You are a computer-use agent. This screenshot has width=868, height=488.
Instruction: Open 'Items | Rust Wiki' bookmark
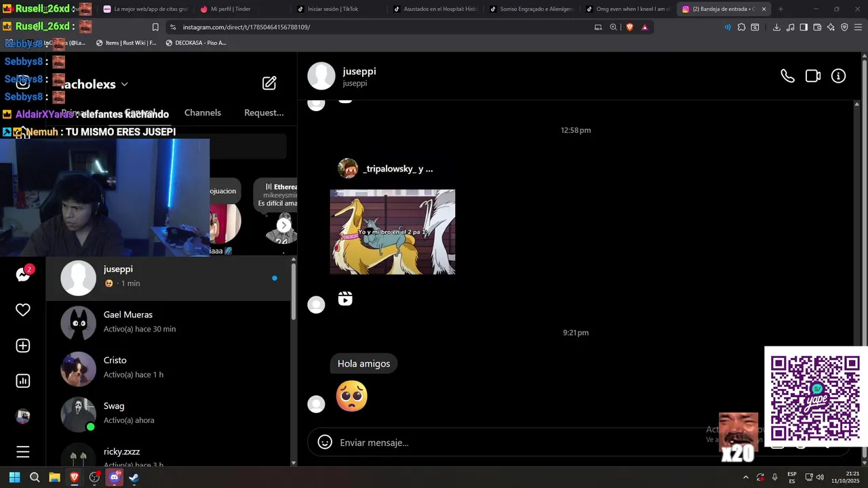click(126, 43)
